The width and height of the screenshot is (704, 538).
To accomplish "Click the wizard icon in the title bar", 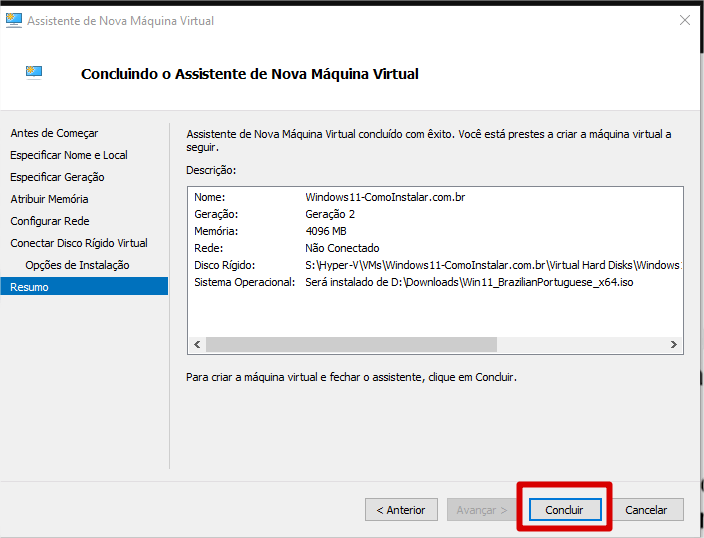I will click(13, 20).
